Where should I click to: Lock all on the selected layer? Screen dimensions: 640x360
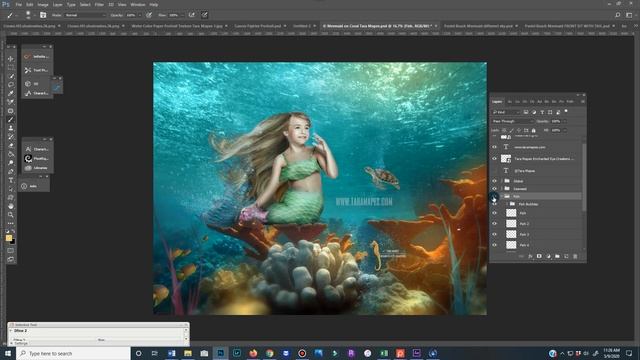[x=533, y=130]
